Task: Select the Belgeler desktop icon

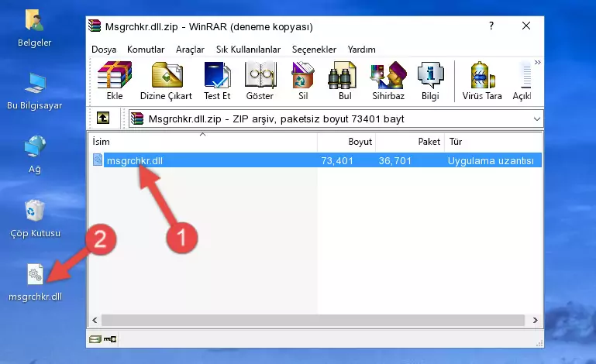Action: [x=35, y=29]
